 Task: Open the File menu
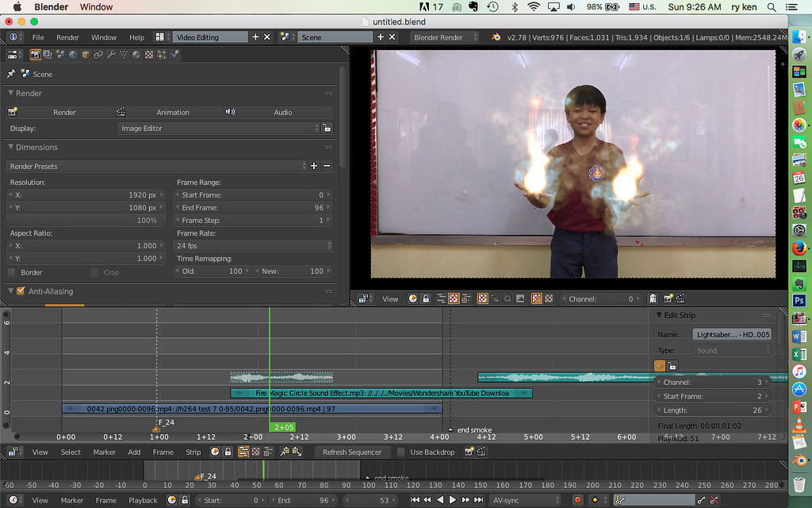click(38, 37)
